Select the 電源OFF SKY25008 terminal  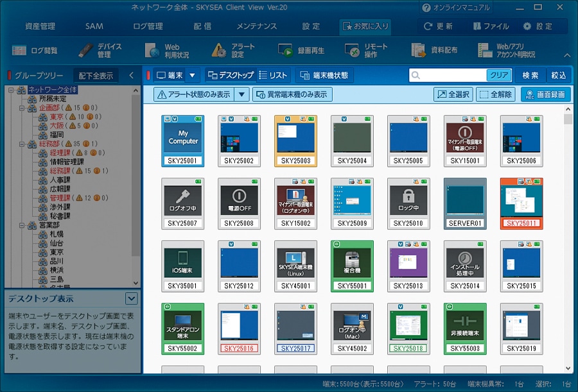pos(240,203)
